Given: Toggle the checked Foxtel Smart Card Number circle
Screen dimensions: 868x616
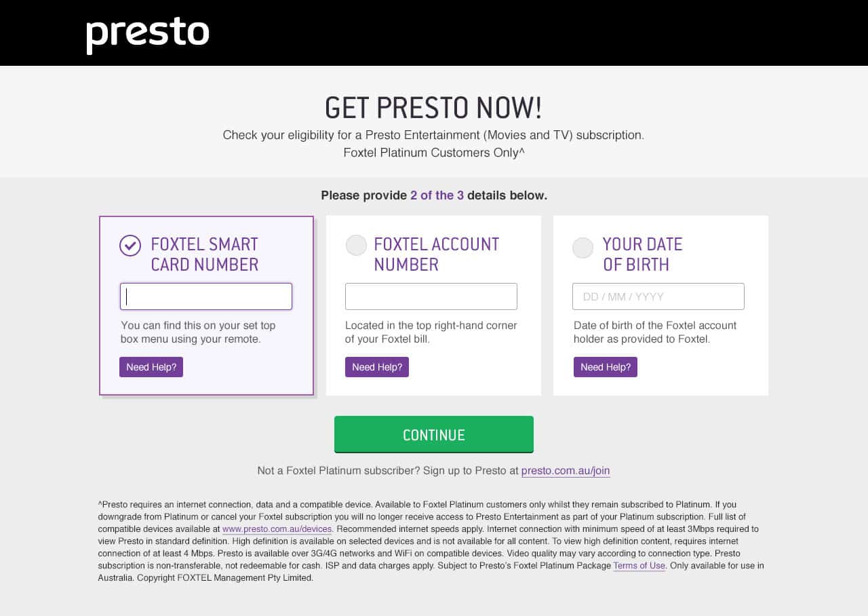Looking at the screenshot, I should pyautogui.click(x=130, y=246).
